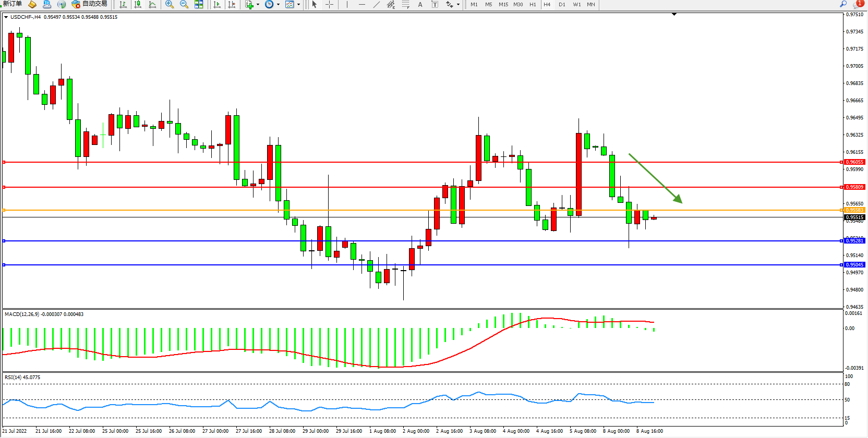868x438 pixels.
Task: Select the Fibonacci retracement tool
Action: 406,5
